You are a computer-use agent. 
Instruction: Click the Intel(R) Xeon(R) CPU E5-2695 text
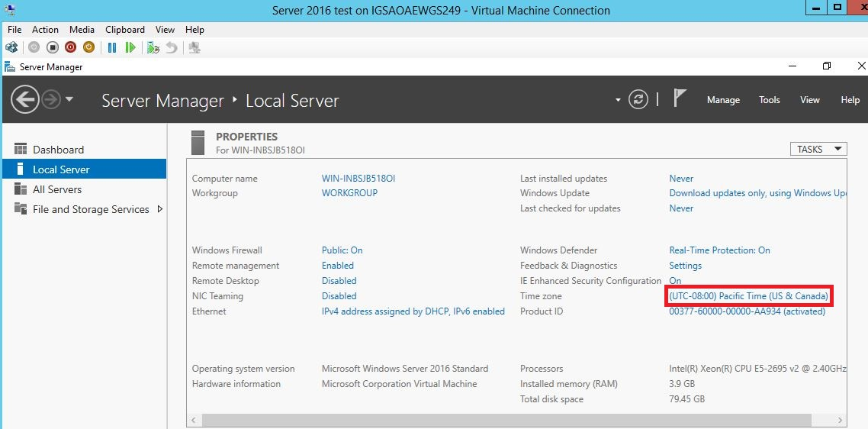758,369
